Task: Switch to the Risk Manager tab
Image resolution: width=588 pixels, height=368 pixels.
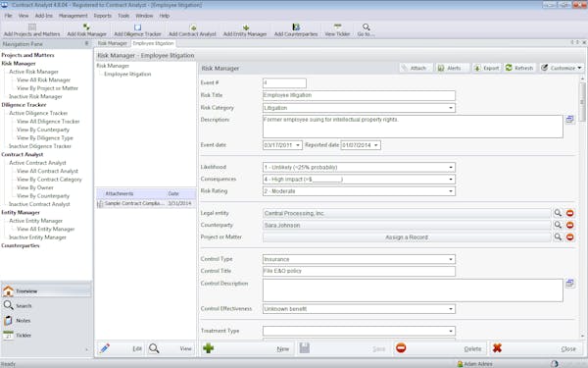Action: pyautogui.click(x=112, y=43)
